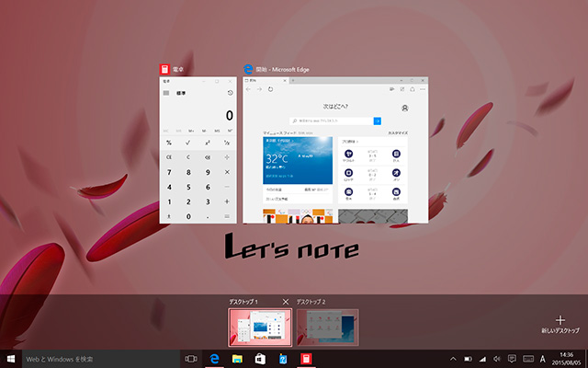Screen dimensions: 588x368
Task: Click the Web and Windows search box
Action: coord(101,359)
